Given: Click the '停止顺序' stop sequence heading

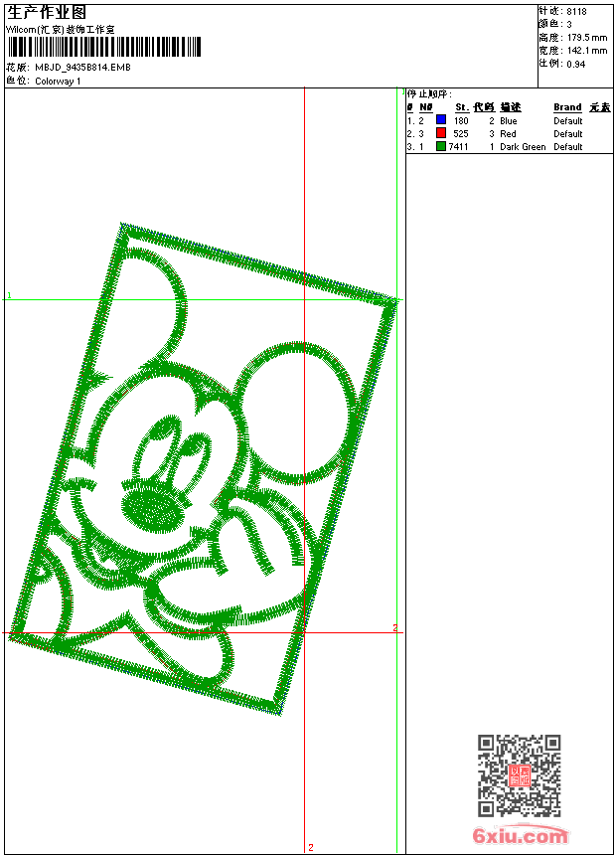Looking at the screenshot, I should click(429, 94).
